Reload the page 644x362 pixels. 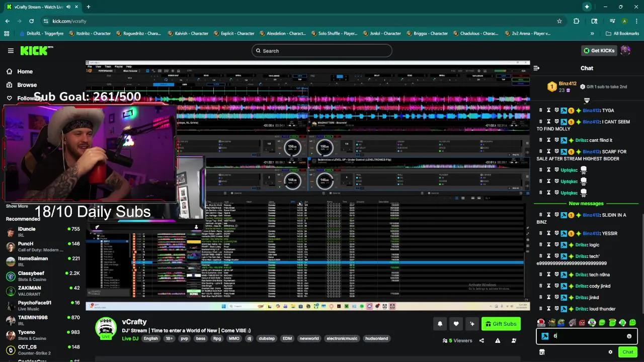[x=31, y=21]
